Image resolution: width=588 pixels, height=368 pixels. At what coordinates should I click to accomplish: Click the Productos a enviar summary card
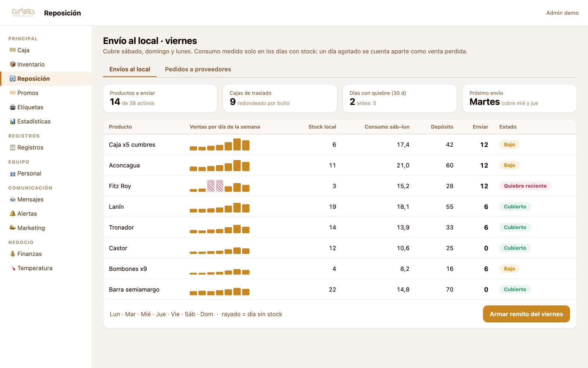[x=160, y=98]
